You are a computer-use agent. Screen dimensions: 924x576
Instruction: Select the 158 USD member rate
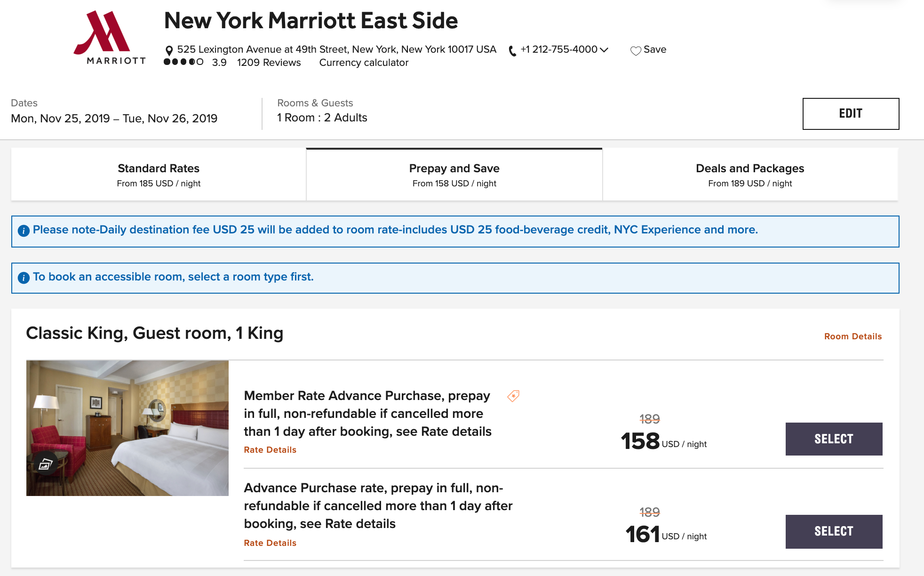pyautogui.click(x=834, y=439)
